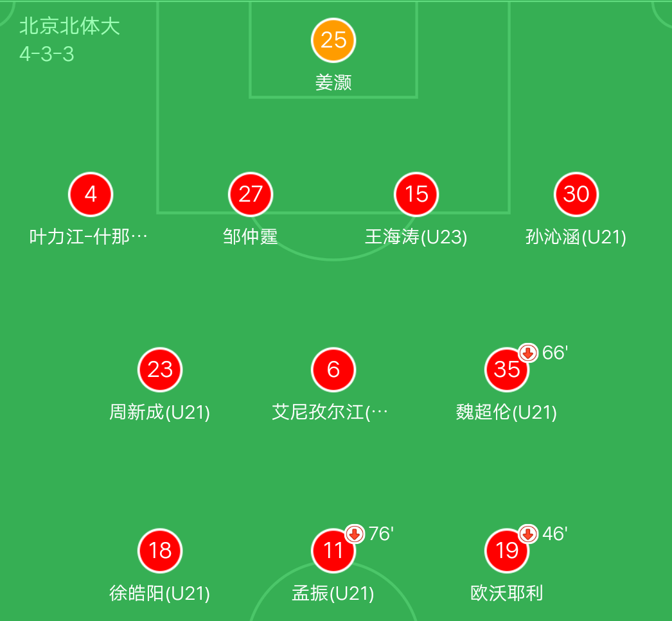
Task: Tap the number 27 player circle
Action: pos(251,194)
